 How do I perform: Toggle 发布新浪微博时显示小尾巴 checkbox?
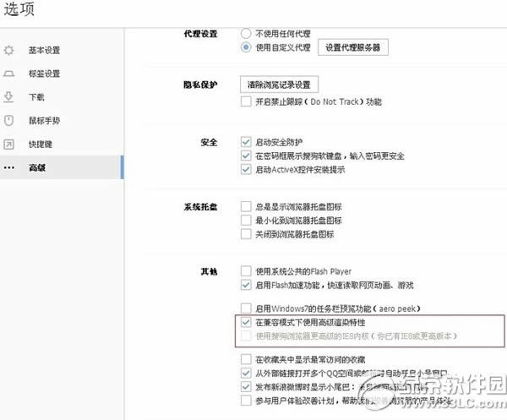coord(246,387)
